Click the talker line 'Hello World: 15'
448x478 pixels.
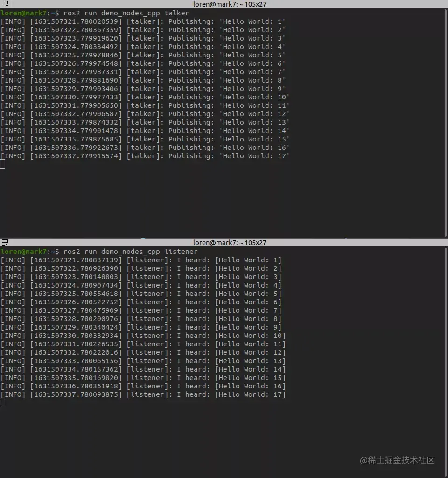coord(145,139)
